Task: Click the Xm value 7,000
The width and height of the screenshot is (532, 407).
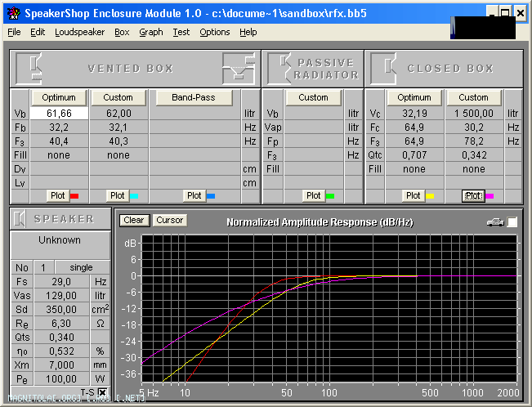Action: pyautogui.click(x=61, y=365)
